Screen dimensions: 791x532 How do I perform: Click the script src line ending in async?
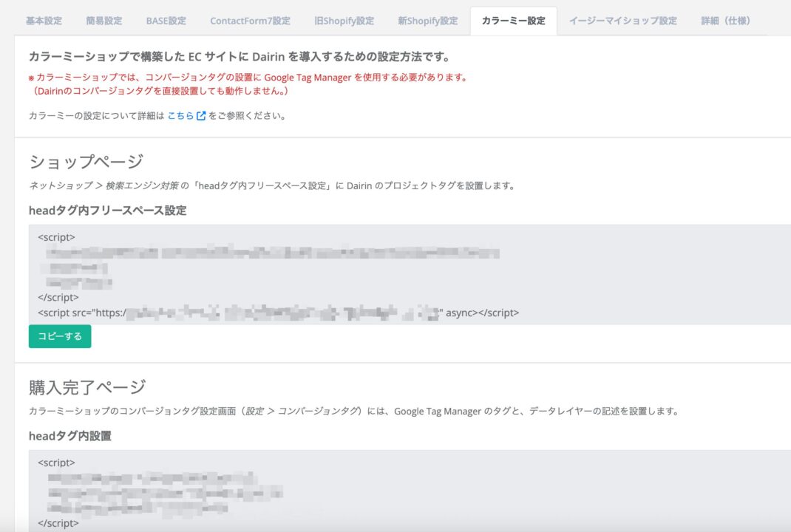(279, 313)
